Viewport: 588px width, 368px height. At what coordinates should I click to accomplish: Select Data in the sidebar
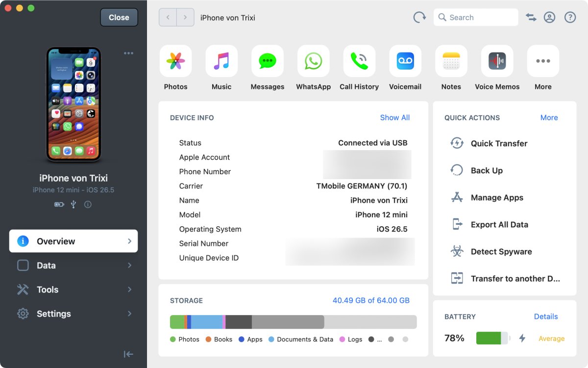point(73,265)
